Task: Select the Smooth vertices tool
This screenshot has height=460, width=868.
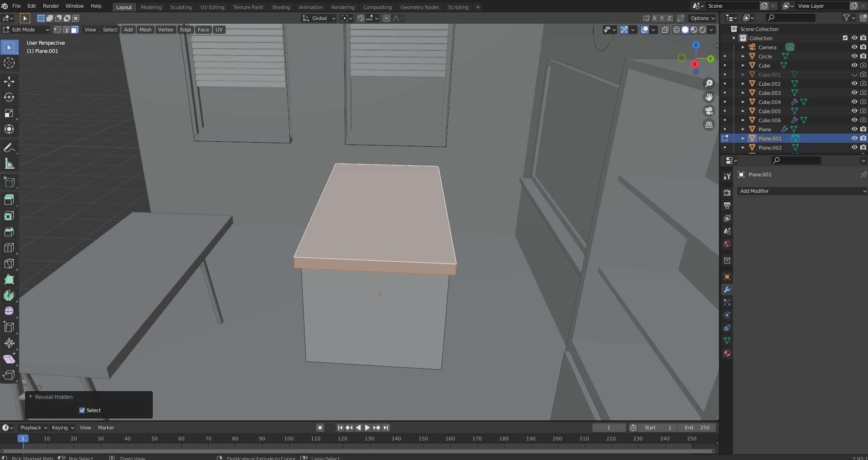Action: pyautogui.click(x=9, y=311)
